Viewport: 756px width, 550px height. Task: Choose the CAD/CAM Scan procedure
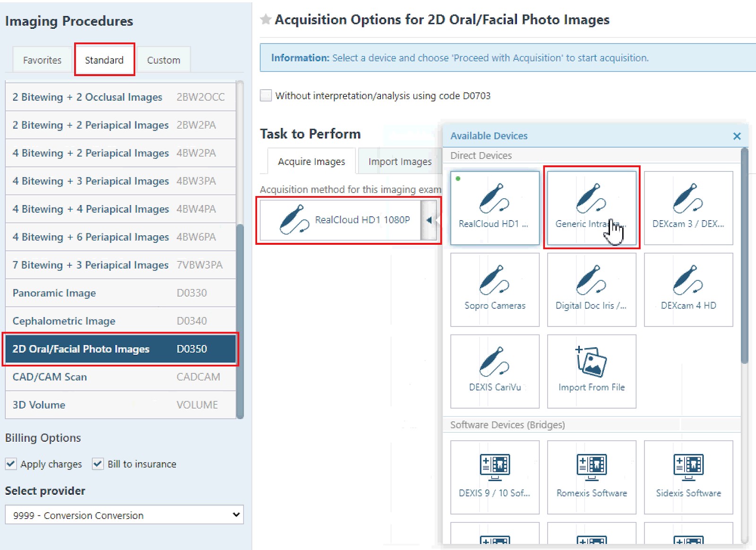click(x=120, y=377)
